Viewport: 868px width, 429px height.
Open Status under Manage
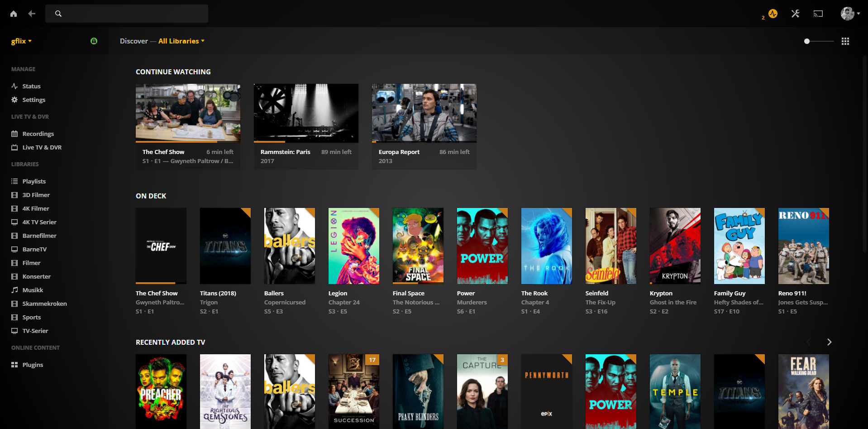(x=31, y=86)
